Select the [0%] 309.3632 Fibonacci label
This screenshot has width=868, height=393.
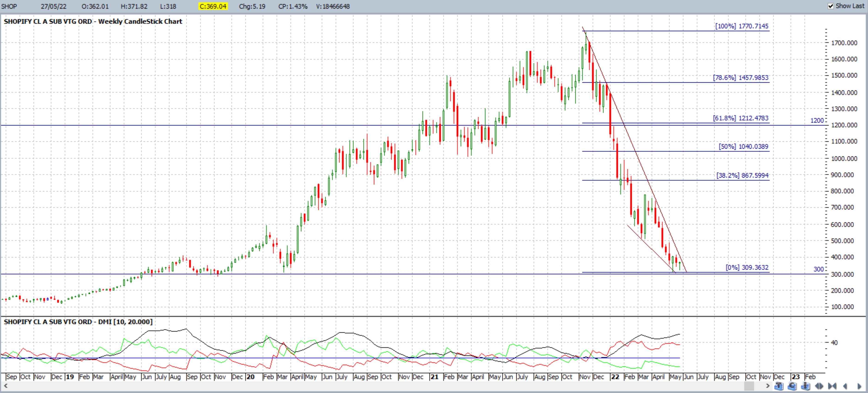(x=747, y=267)
